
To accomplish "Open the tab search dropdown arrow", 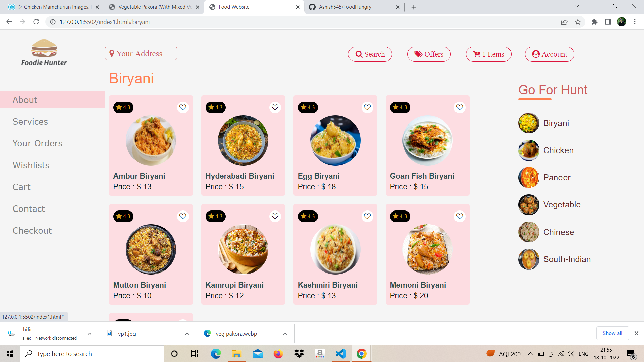I will (x=577, y=6).
